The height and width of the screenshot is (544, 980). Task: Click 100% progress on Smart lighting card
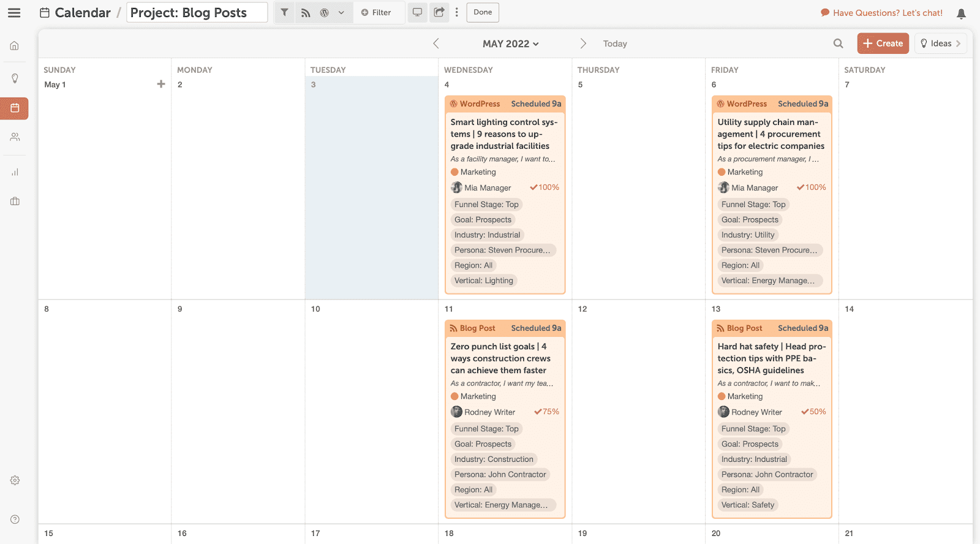(x=545, y=187)
